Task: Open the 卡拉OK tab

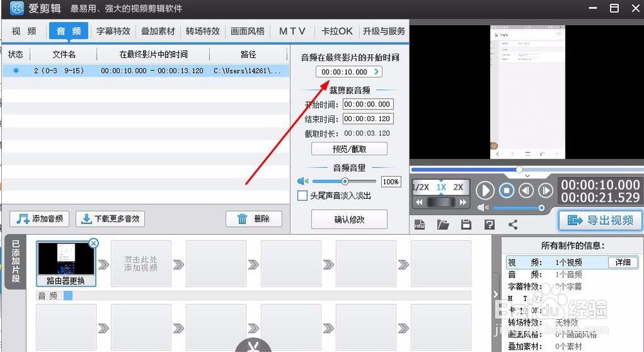Action: pyautogui.click(x=337, y=31)
